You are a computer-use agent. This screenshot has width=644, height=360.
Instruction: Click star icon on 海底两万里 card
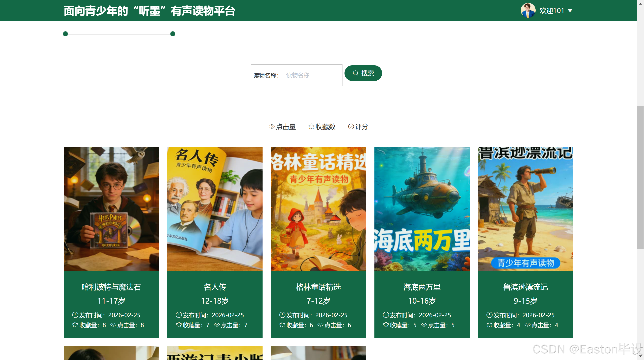click(x=386, y=325)
